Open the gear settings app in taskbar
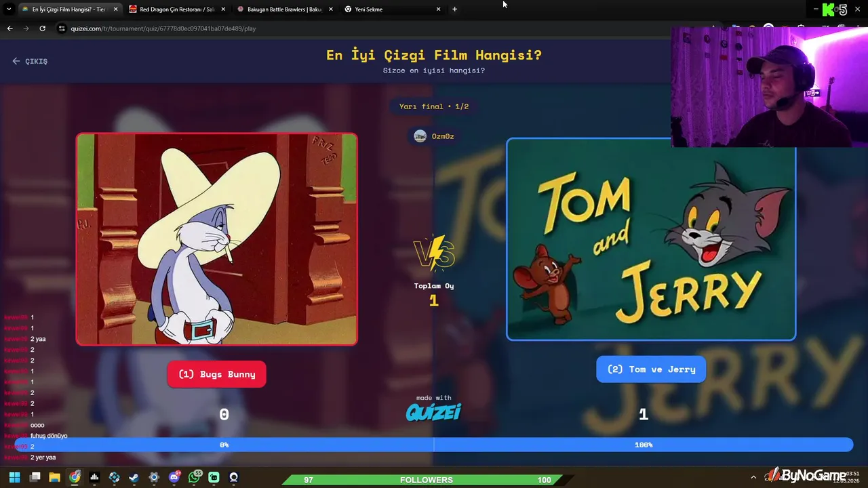Screen dimensions: 868x488 [154, 477]
